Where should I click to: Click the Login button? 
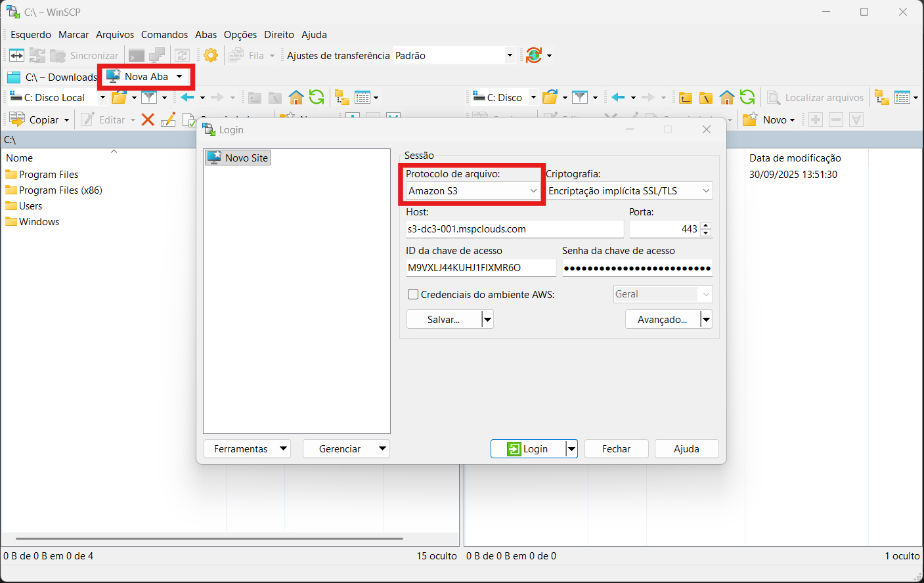click(x=528, y=449)
